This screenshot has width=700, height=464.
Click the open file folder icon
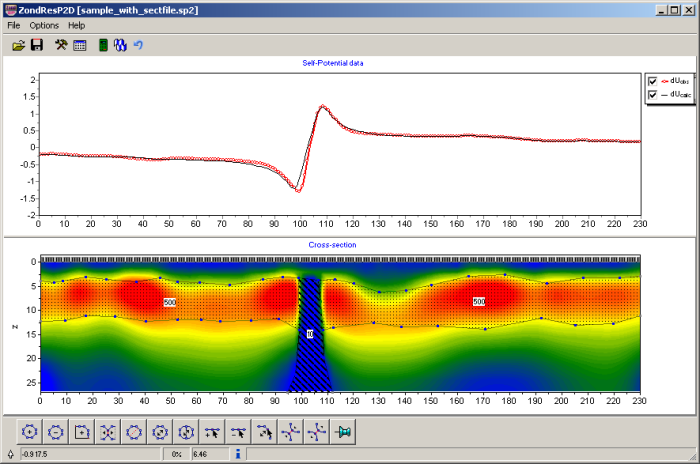18,45
